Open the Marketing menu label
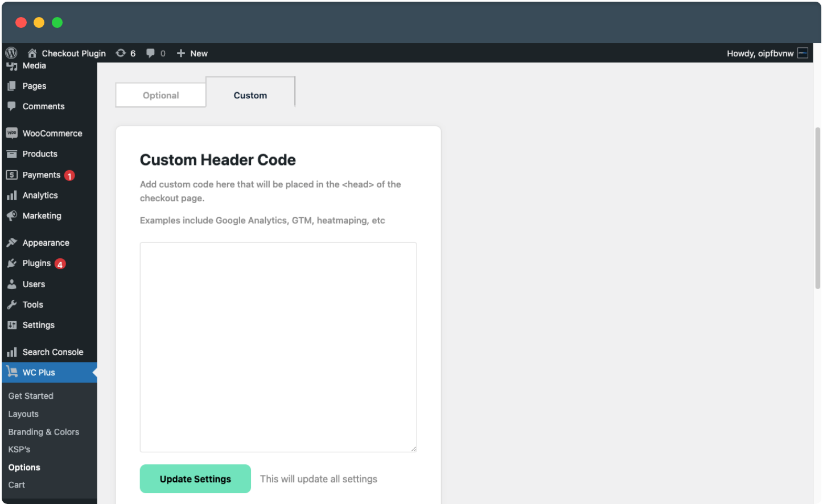 click(42, 216)
